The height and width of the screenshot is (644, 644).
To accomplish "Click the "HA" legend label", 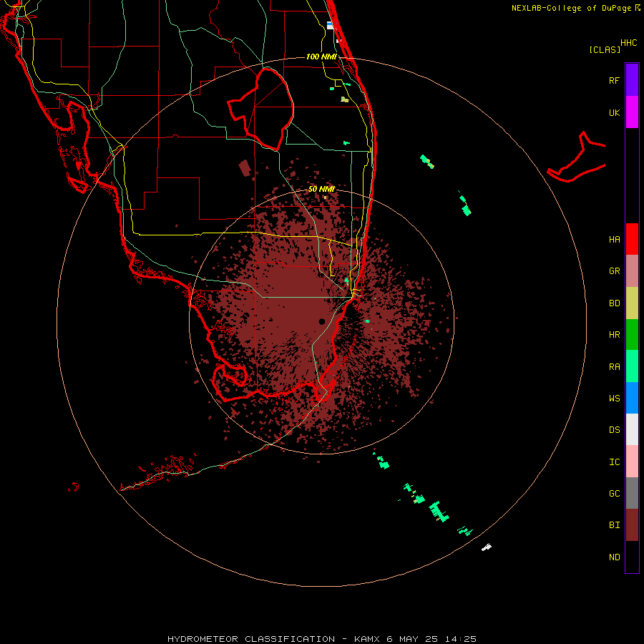I will (x=614, y=240).
